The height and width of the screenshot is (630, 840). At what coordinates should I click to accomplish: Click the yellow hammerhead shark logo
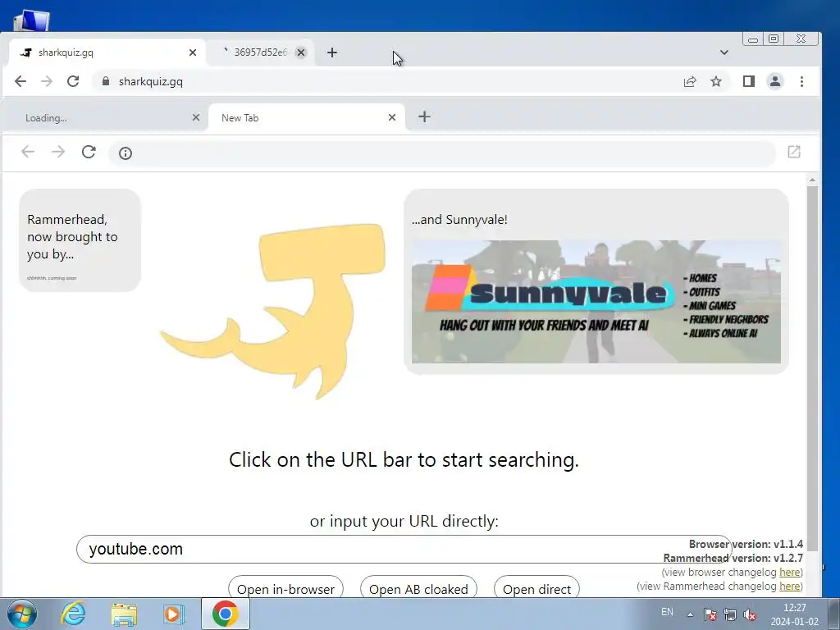click(273, 311)
